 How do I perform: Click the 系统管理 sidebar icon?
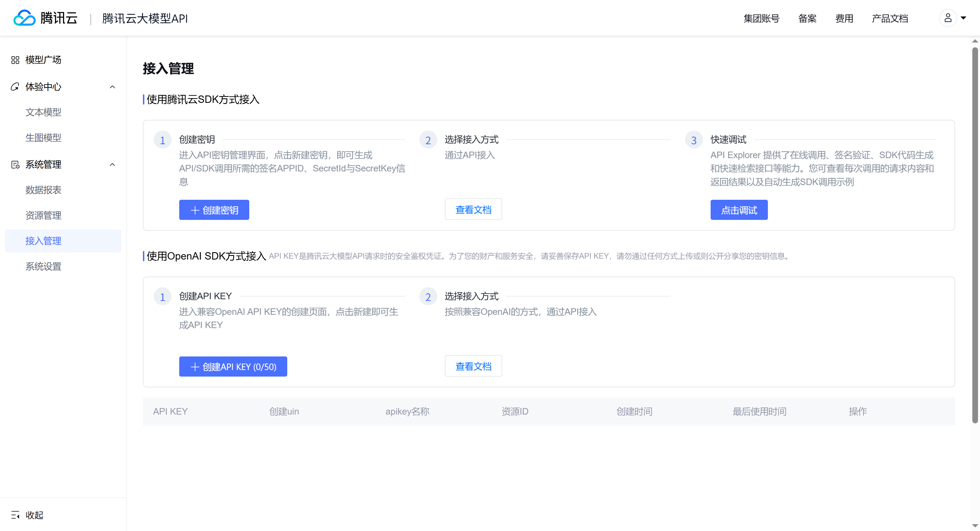(15, 165)
